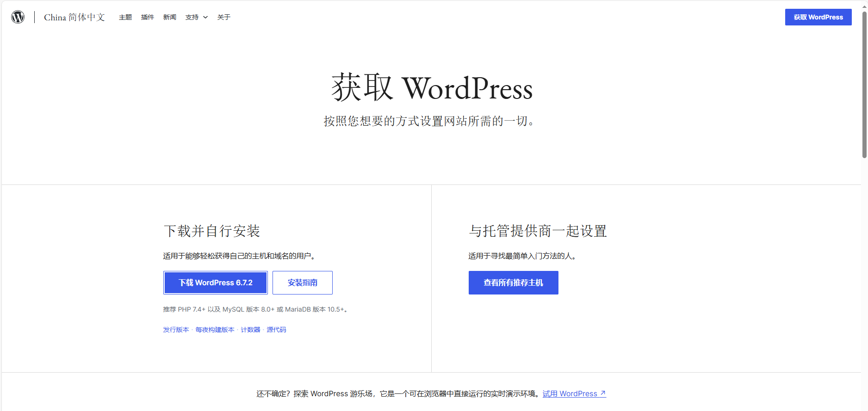Open the 计数器 link
This screenshot has width=868, height=411.
point(250,330)
